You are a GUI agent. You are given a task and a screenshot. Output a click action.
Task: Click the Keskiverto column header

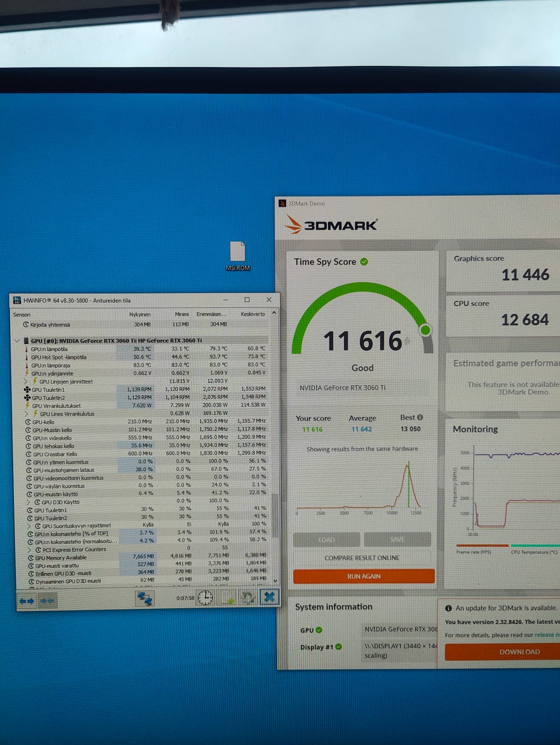pos(253,314)
